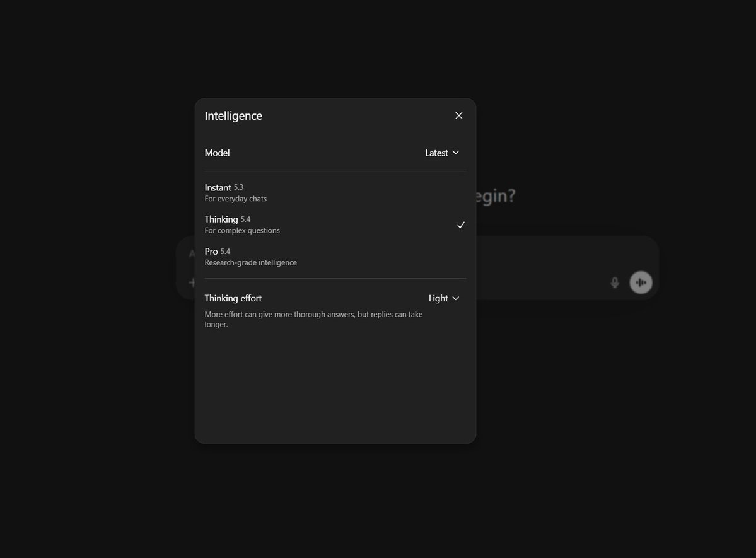Open the Model version dropdown showing Latest
Viewport: 756px width, 558px height.
point(442,153)
